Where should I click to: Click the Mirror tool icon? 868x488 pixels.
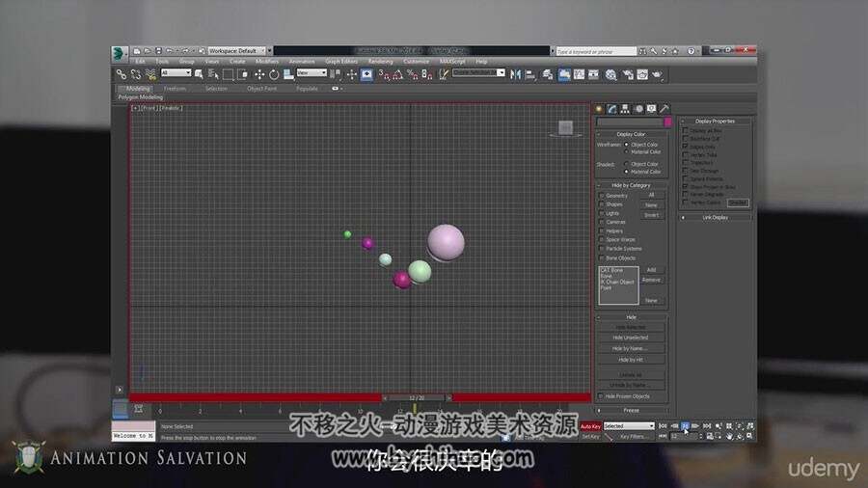coord(515,74)
